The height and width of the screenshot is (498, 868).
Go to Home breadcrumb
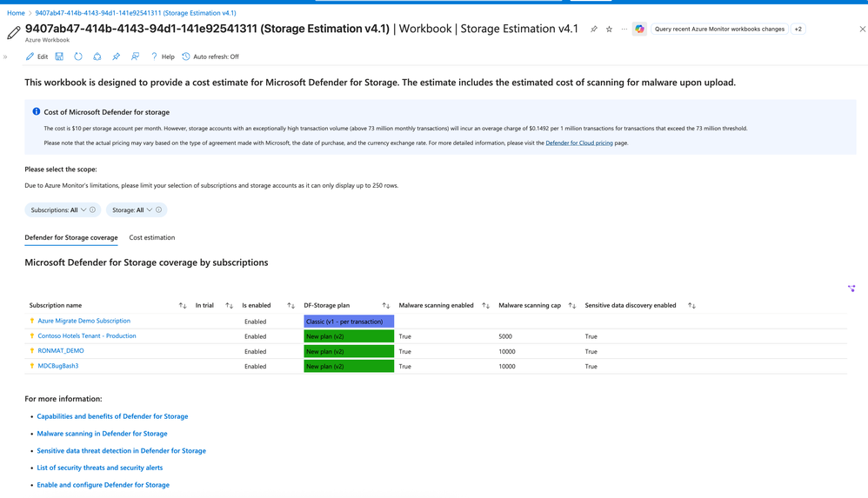pos(16,13)
